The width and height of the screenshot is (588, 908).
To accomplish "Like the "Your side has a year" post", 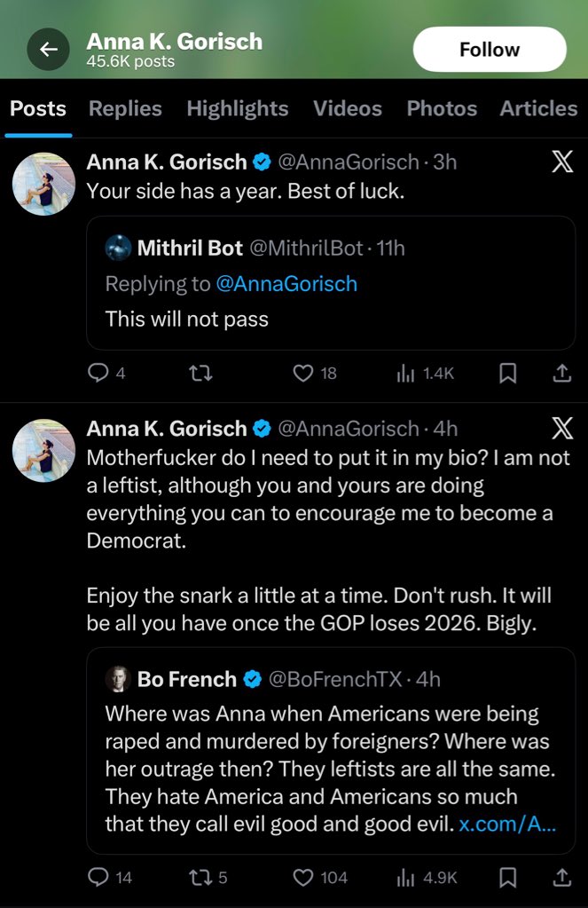I will pos(303,374).
